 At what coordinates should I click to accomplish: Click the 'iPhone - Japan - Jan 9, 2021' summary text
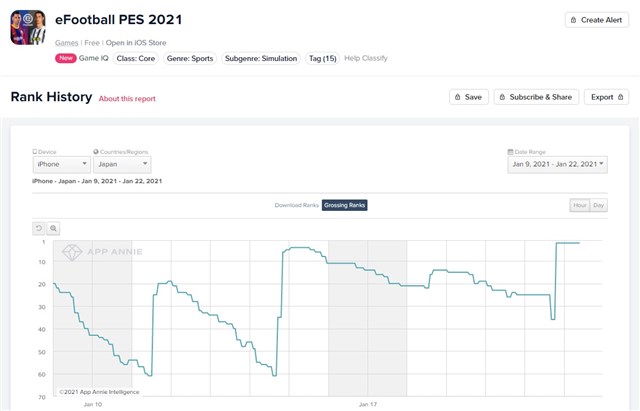(97, 181)
